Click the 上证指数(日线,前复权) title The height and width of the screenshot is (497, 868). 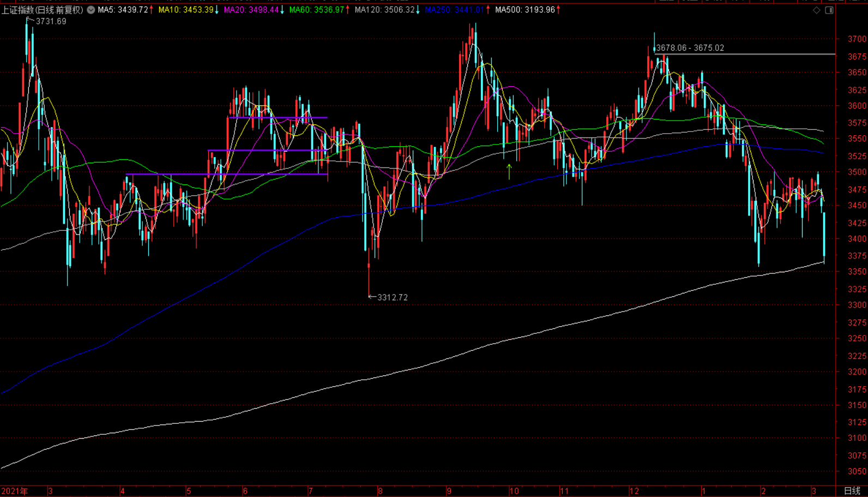tap(43, 10)
